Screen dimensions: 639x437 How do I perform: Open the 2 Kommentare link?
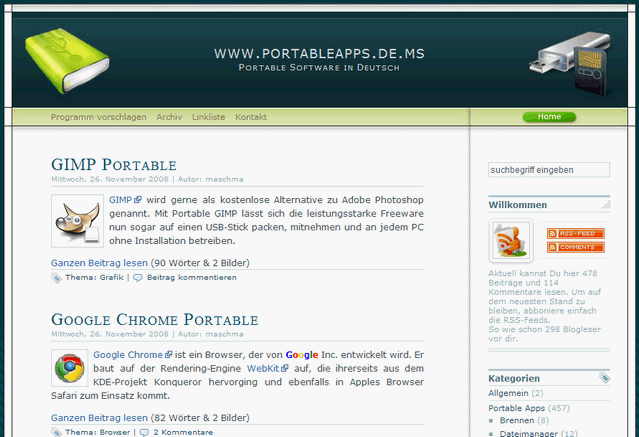183,433
